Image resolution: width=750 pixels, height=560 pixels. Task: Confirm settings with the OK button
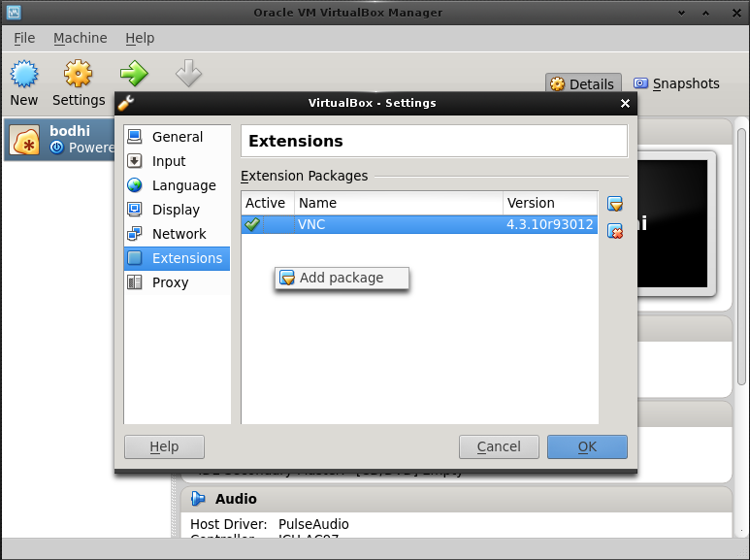[587, 447]
